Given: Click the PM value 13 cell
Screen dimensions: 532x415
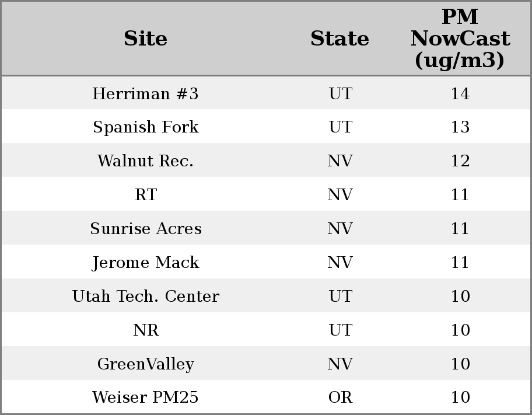Looking at the screenshot, I should [460, 127].
